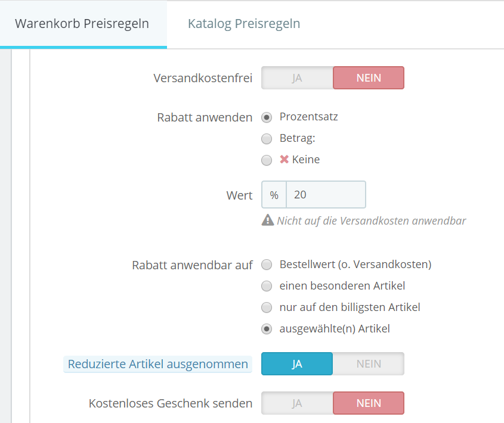Select Betrag discount radio button
504x423 pixels.
click(267, 139)
